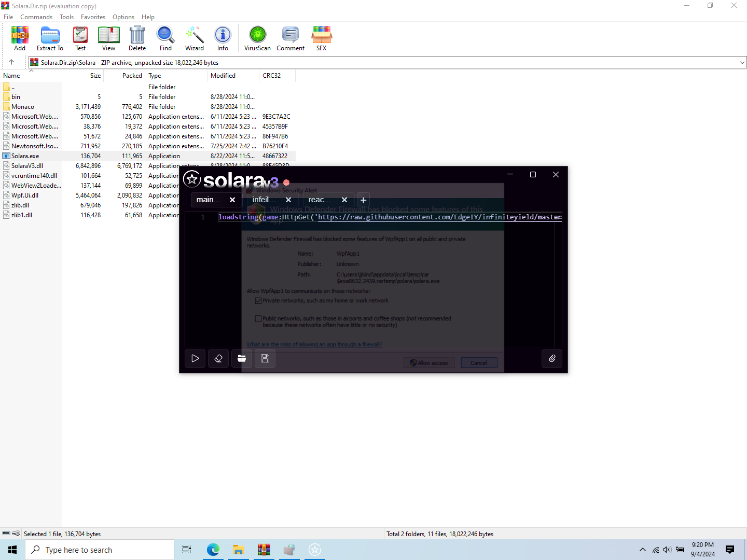Screen dimensions: 747x560
Task: Add new Solara script tab
Action: 364,200
